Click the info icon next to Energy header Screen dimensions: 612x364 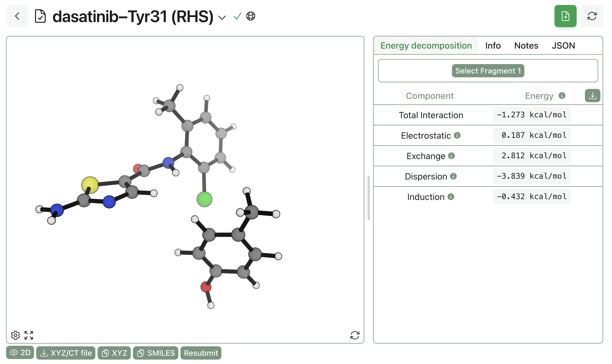click(x=562, y=96)
